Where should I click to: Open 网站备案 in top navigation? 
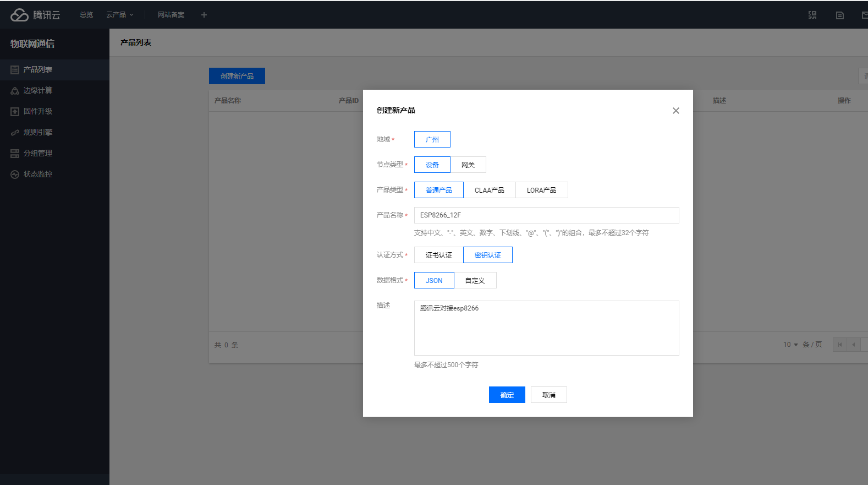[171, 15]
